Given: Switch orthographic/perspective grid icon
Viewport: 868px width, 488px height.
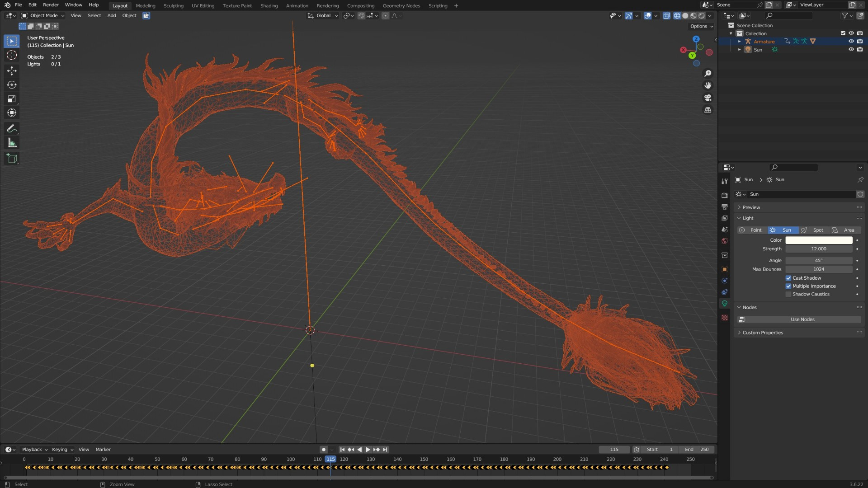Looking at the screenshot, I should [708, 110].
